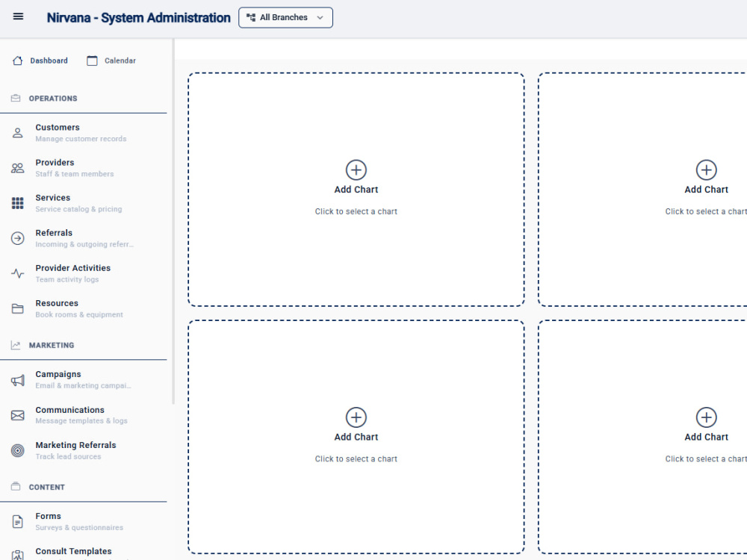The width and height of the screenshot is (747, 560).
Task: Click the Services grid icon
Action: coord(18,203)
